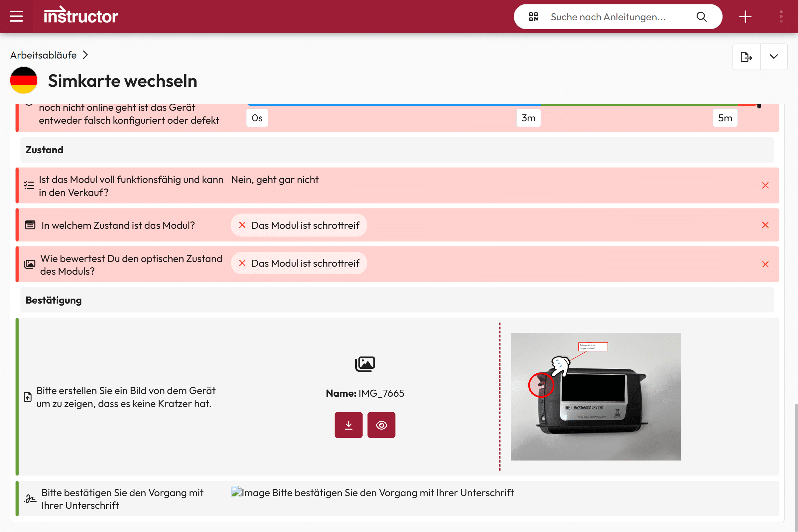Click the export document icon
798x532 pixels.
click(x=746, y=57)
